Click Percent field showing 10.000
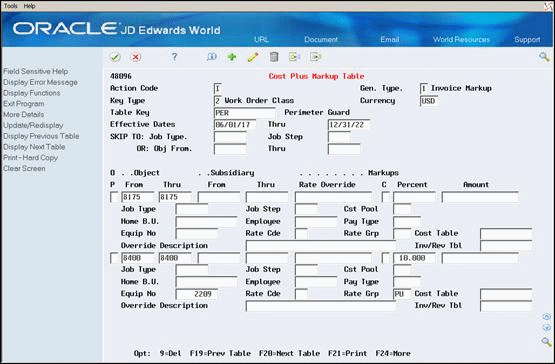Screen dimensions: 555x364 (x=414, y=258)
